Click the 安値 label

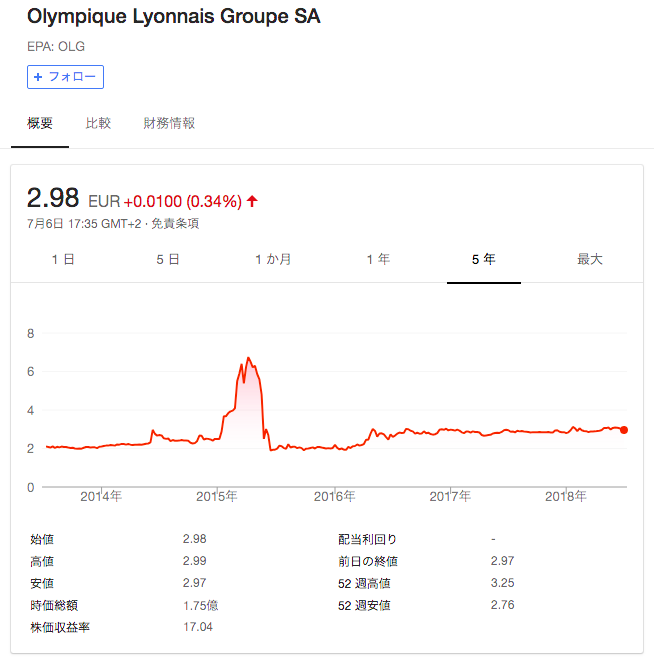coord(42,583)
